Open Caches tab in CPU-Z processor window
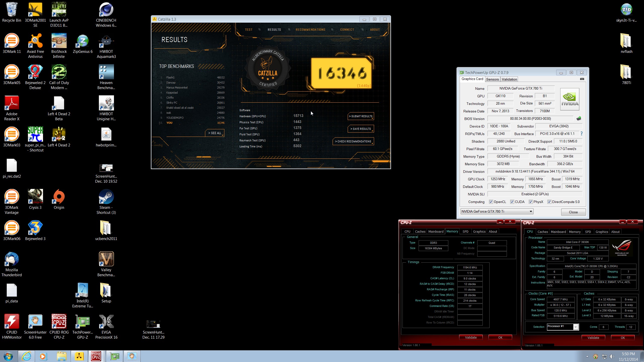 tap(543, 232)
